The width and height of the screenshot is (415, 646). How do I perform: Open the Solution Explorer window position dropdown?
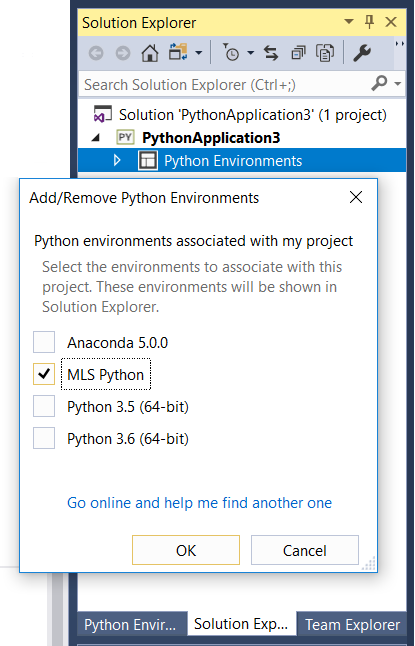(x=349, y=21)
